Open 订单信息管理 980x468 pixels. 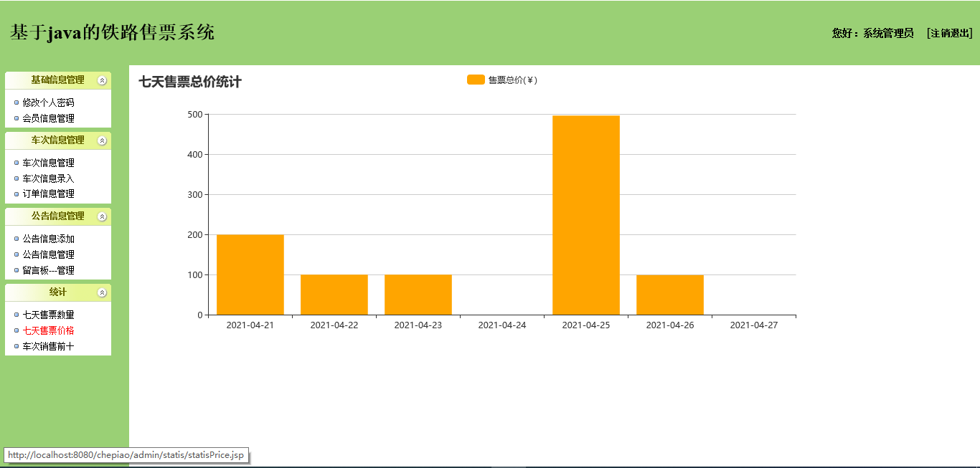[48, 194]
